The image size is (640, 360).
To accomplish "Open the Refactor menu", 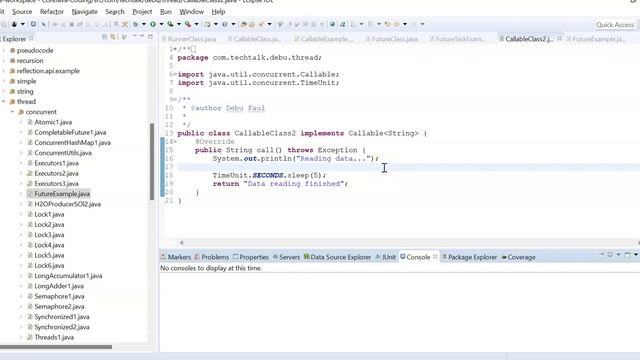I will [51, 12].
